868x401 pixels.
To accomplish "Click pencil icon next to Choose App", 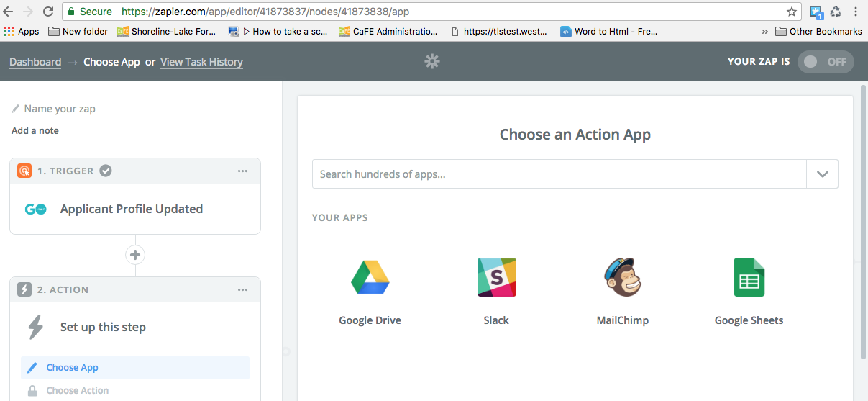I will click(x=32, y=368).
